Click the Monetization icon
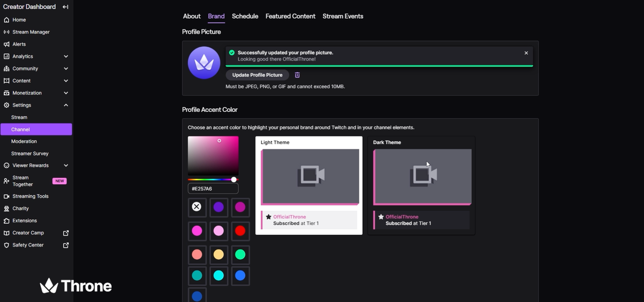Image resolution: width=644 pixels, height=302 pixels. click(x=6, y=93)
